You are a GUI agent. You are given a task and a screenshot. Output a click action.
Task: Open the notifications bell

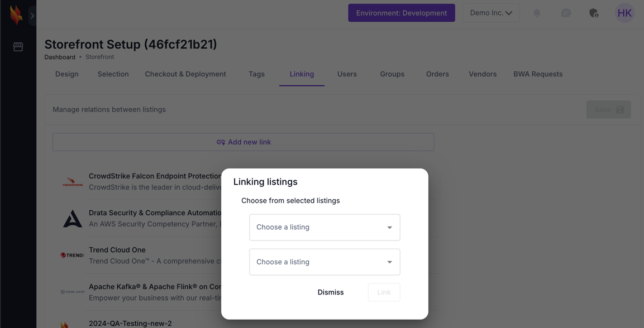pos(537,13)
